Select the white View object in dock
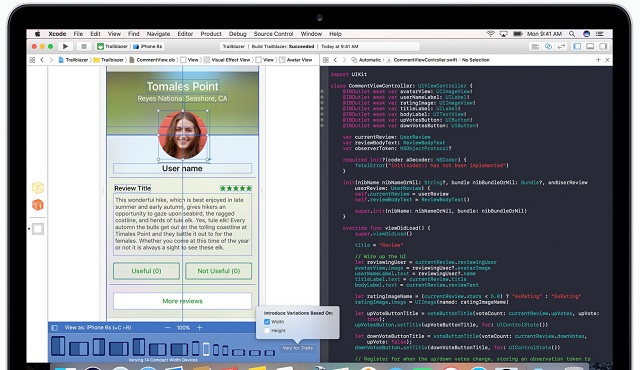Viewport: 640px width, 370px height. (38, 229)
